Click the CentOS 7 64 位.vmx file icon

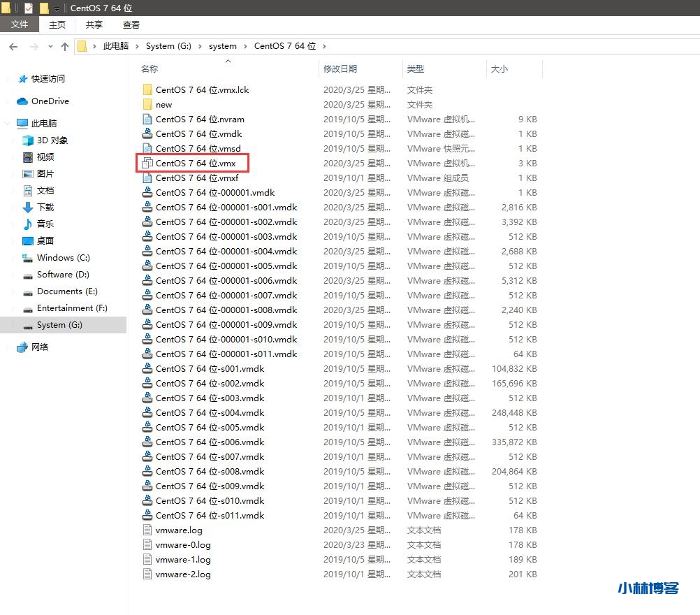pos(147,164)
